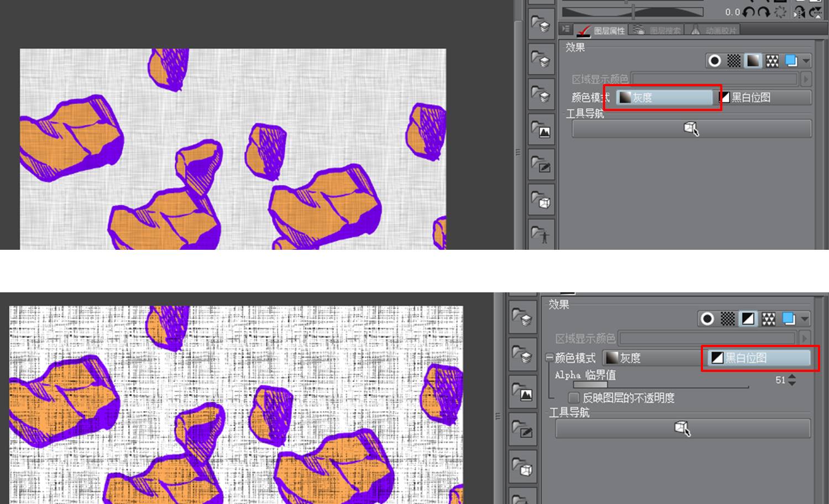The image size is (829, 504).
Task: Enable 反映图层的不透明度 checkbox
Action: [x=574, y=398]
